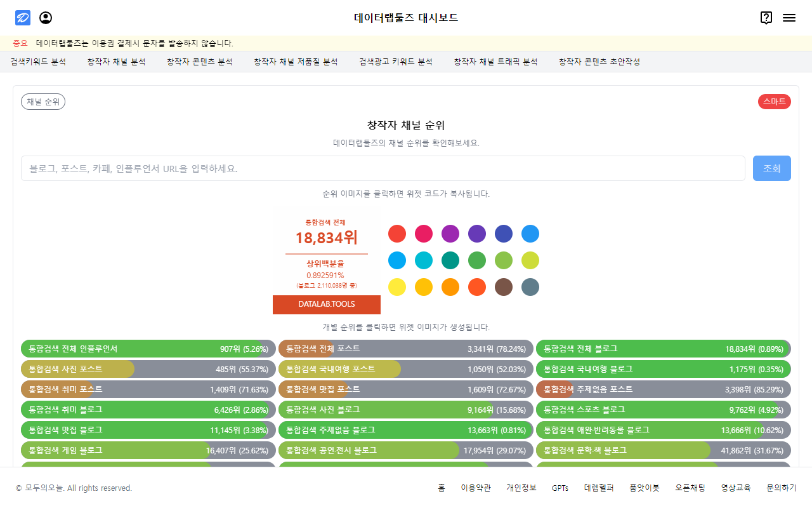Select the yellow color circle
Viewport: 812px width, 508px height.
[396, 286]
